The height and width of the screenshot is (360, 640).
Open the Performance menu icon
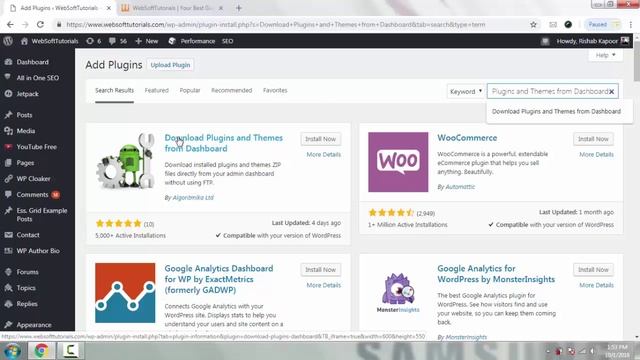point(172,41)
